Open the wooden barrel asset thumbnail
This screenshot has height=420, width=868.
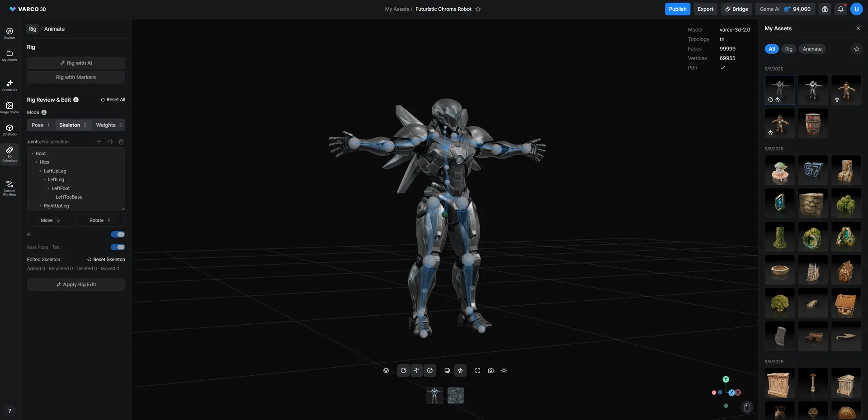click(x=813, y=123)
